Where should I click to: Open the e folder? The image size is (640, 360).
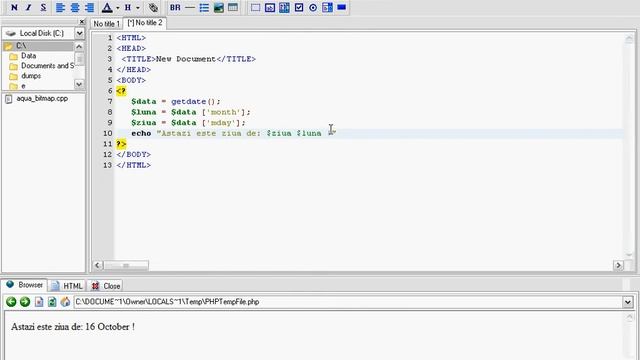[x=23, y=86]
